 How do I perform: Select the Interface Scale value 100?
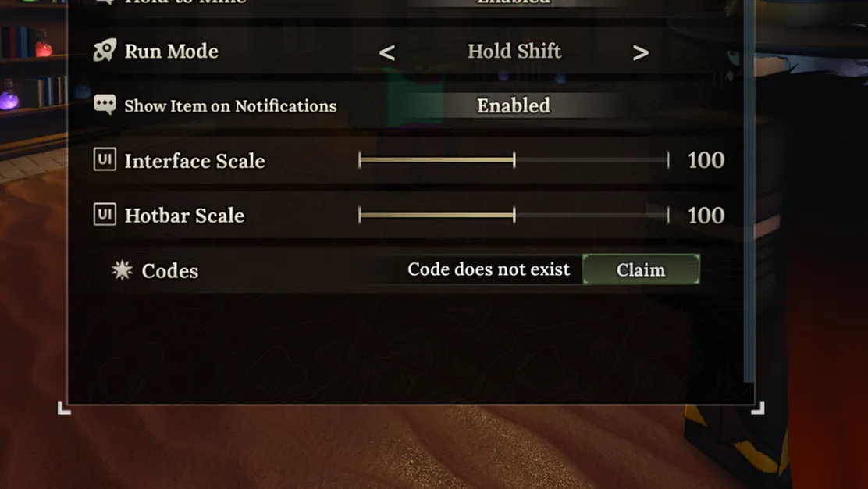tap(706, 160)
